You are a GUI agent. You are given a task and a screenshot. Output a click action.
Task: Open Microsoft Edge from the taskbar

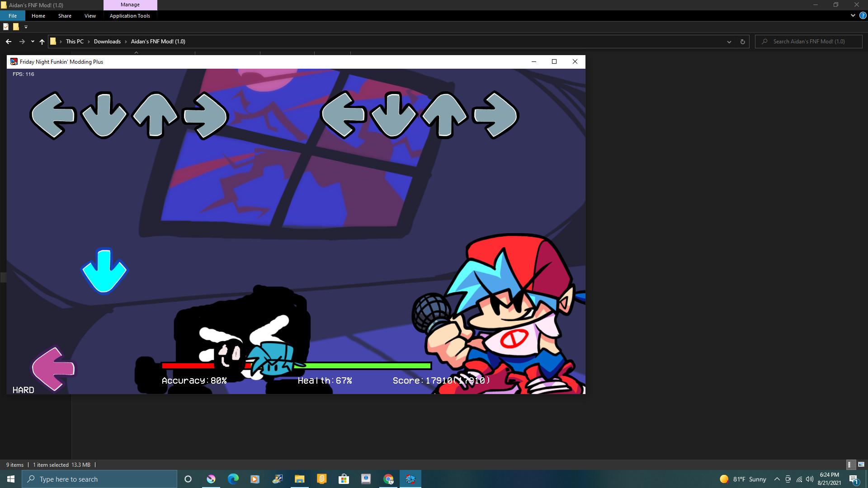(x=233, y=479)
